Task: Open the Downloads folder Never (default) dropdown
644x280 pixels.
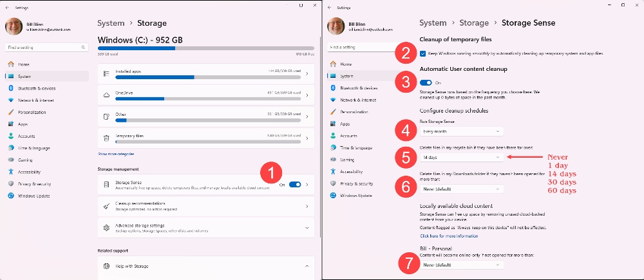Action: (x=462, y=189)
